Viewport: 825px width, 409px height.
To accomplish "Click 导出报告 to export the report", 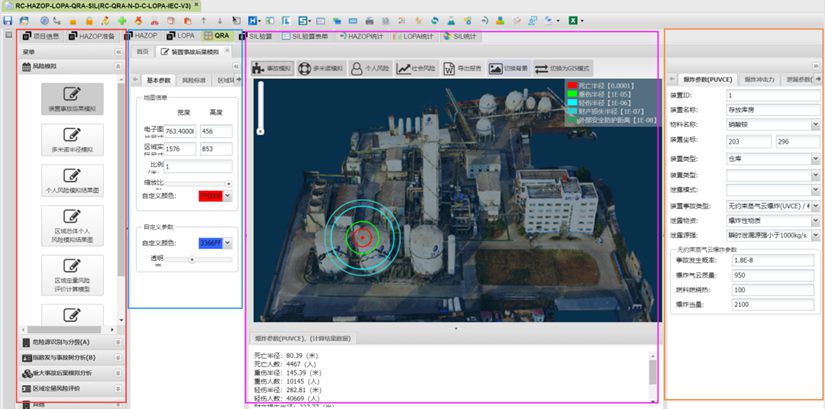I will 464,69.
